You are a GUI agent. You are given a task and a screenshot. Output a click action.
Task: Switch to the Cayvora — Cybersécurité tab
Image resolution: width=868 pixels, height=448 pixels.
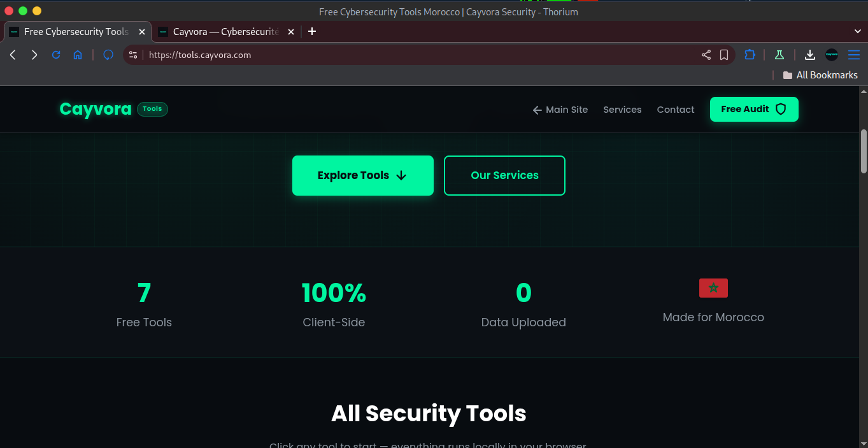(226, 31)
